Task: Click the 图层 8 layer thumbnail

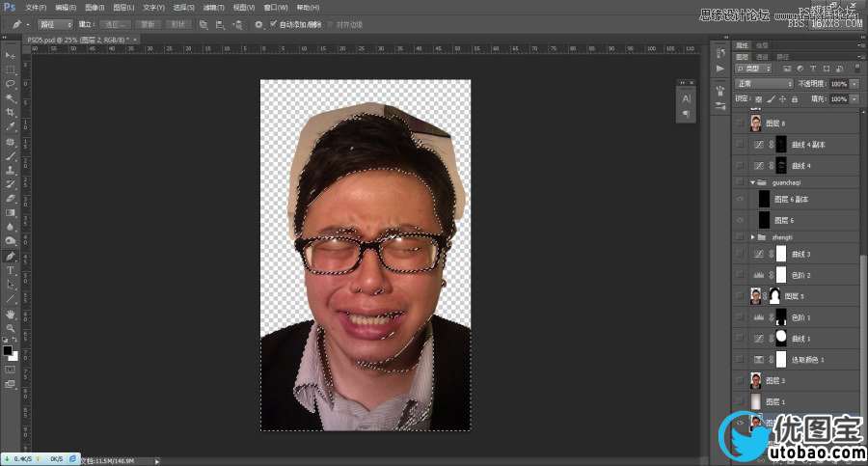Action: click(755, 123)
